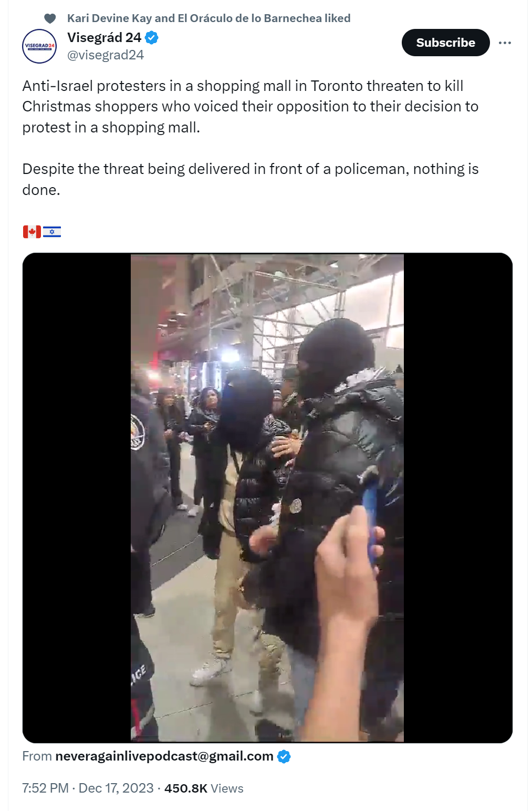Open the neveragainlivepodcast@gmail.com source link
This screenshot has height=811, width=532.
[x=164, y=756]
